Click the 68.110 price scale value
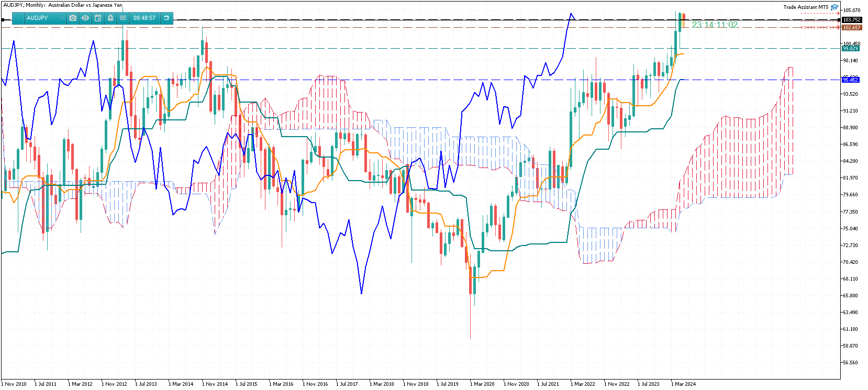The width and height of the screenshot is (868, 390). (850, 278)
